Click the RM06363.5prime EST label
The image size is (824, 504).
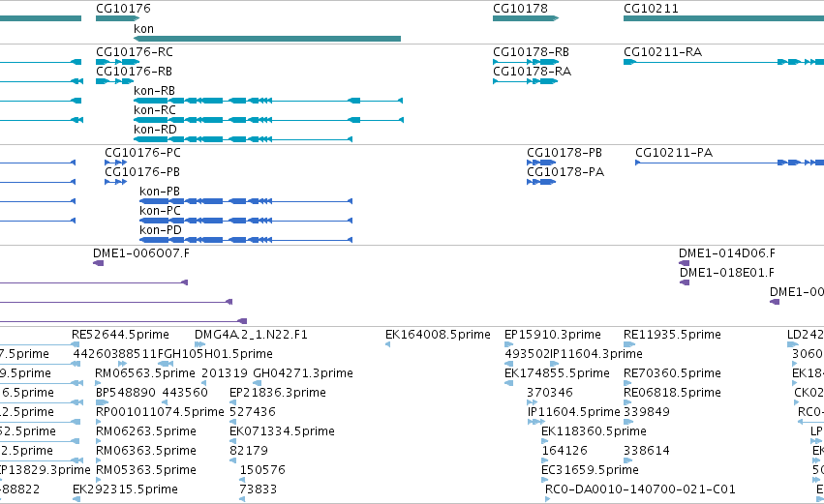coord(145,452)
